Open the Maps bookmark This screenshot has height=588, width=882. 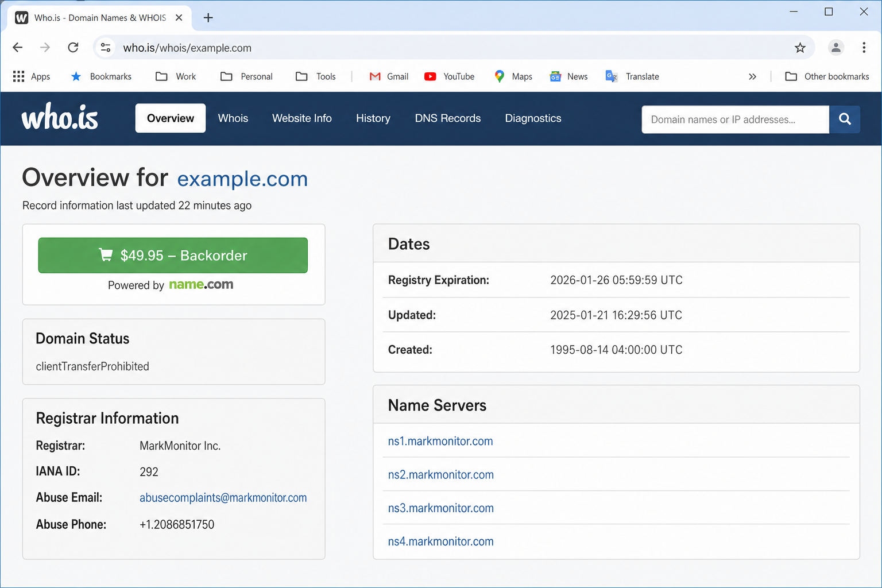[x=513, y=76]
